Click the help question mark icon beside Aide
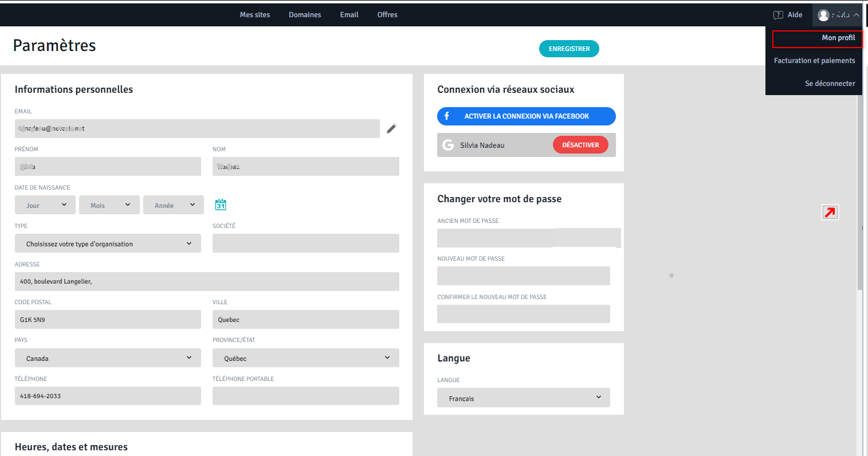 click(x=778, y=15)
